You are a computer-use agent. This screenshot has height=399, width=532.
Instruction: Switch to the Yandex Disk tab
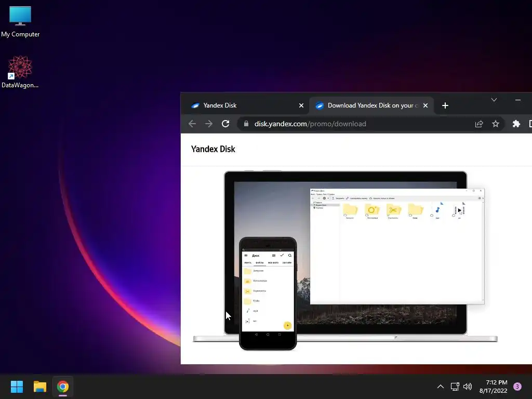[244, 105]
